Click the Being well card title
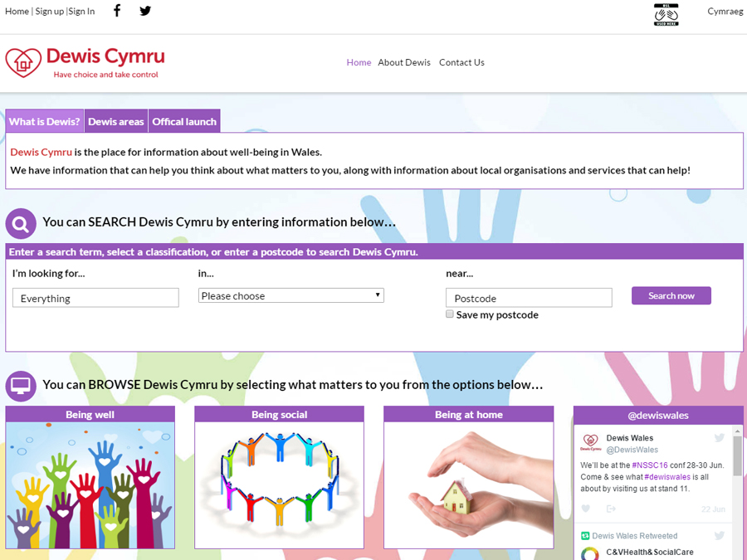747x560 pixels. (x=90, y=414)
